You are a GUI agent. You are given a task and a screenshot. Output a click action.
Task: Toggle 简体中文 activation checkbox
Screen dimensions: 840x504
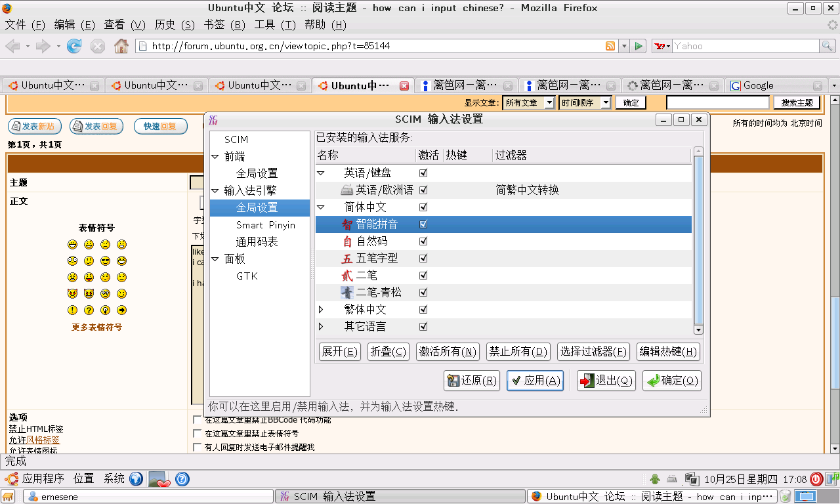coord(423,207)
